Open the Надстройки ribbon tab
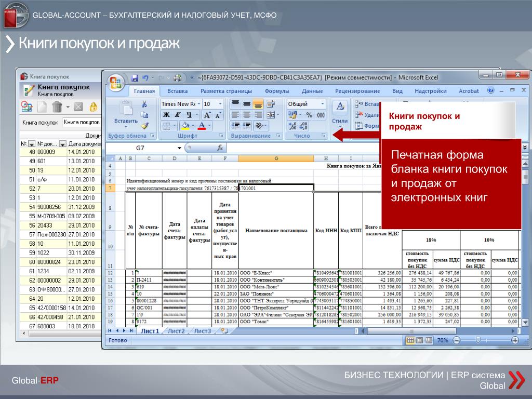The height and width of the screenshot is (399, 532). click(431, 91)
